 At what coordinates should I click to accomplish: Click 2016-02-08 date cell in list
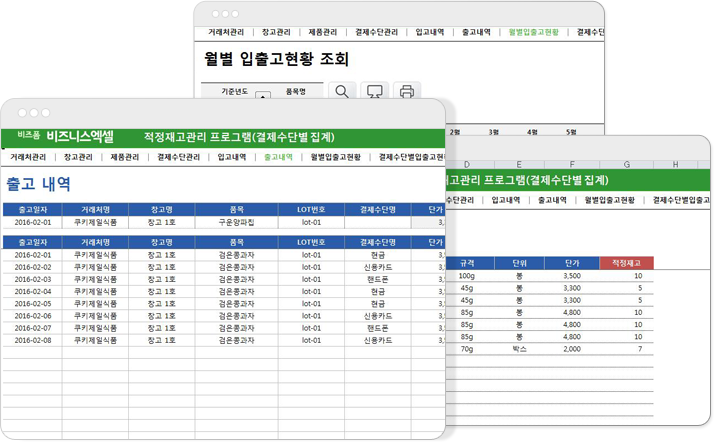33,340
